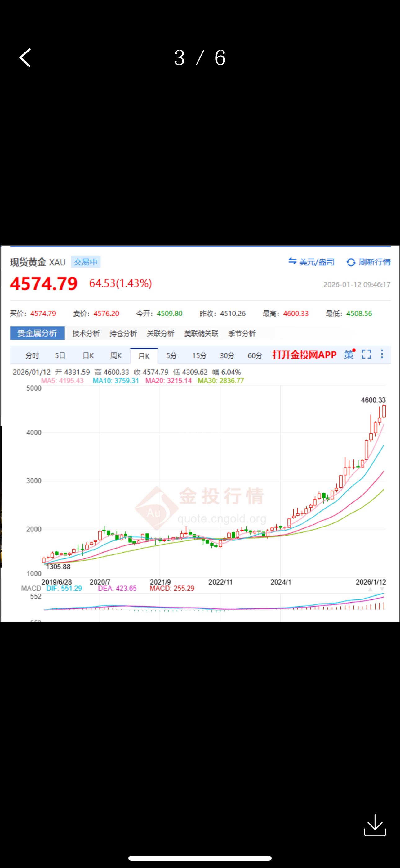Switch to 60分 interval tab
Screen dimensions: 400x868
tap(255, 356)
